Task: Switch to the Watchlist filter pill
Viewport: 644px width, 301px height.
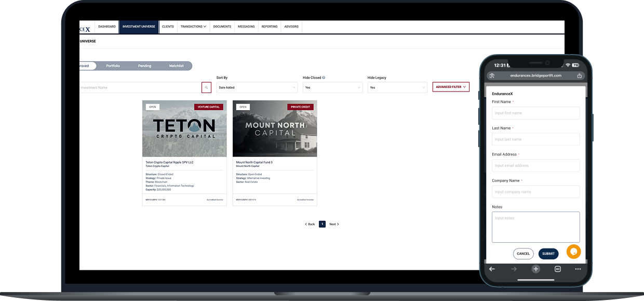Action: [176, 66]
